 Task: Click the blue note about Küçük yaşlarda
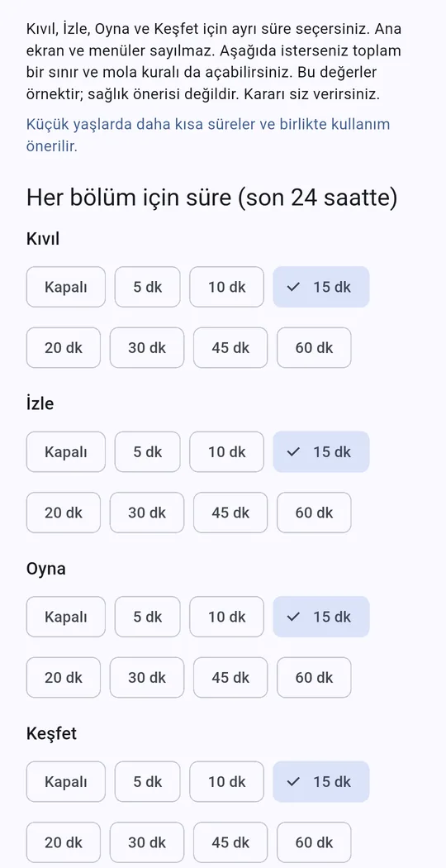click(x=208, y=135)
